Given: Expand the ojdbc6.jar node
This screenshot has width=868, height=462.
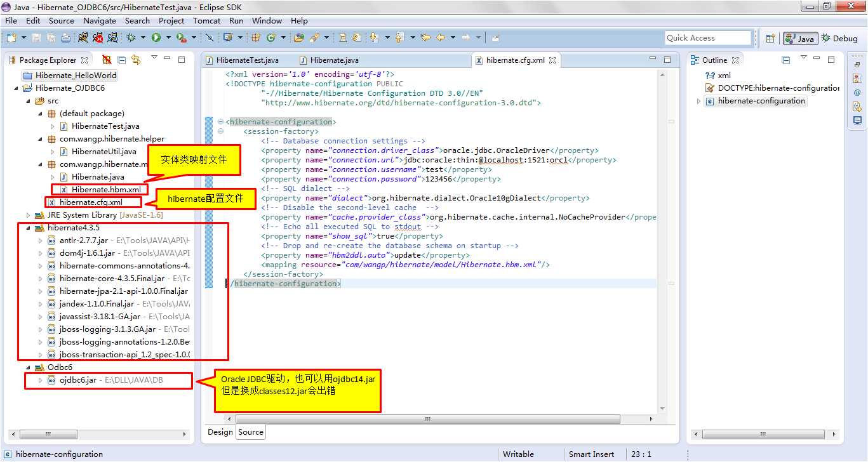Looking at the screenshot, I should pos(41,380).
